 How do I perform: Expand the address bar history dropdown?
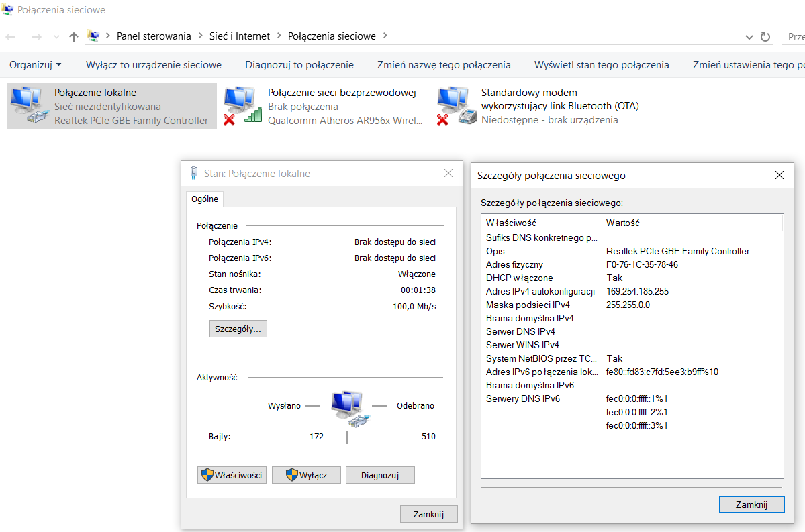pyautogui.click(x=749, y=36)
